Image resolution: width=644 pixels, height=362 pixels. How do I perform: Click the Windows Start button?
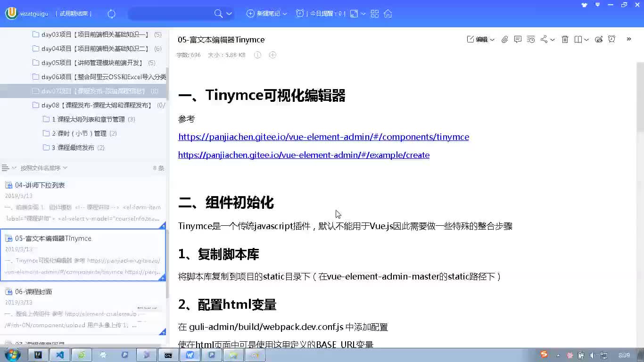pos(12,355)
